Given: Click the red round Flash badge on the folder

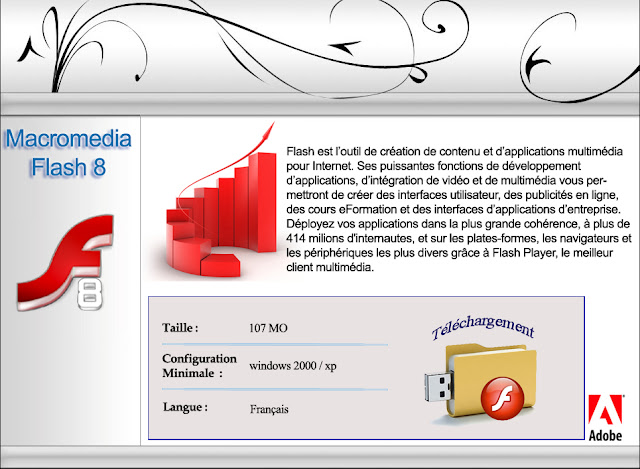Looking at the screenshot, I should (x=502, y=398).
